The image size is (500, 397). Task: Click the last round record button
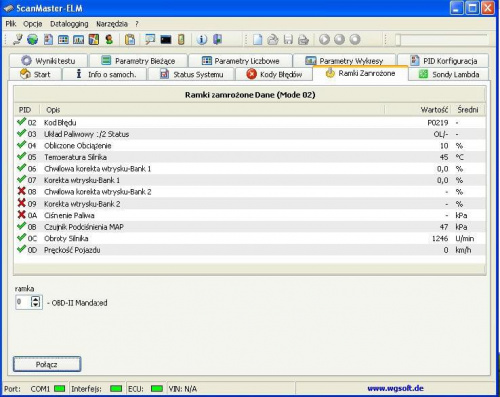355,39
